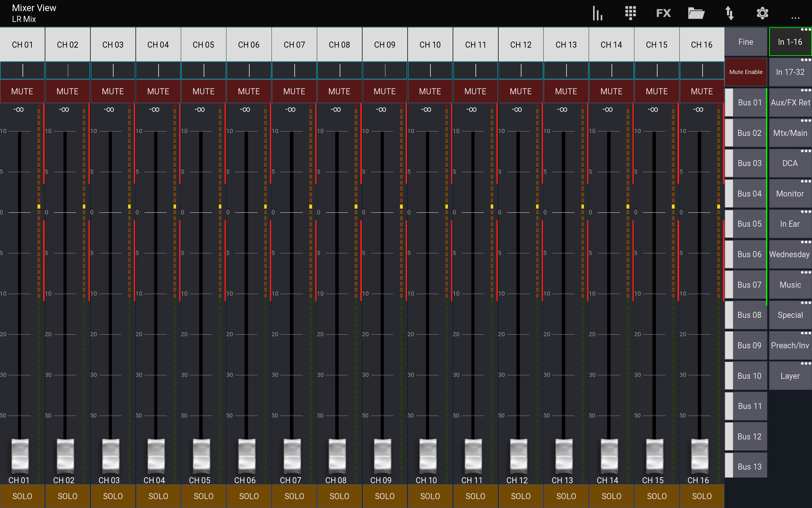
Task: Open options dots on Mtx/Main layer
Action: pos(806,121)
